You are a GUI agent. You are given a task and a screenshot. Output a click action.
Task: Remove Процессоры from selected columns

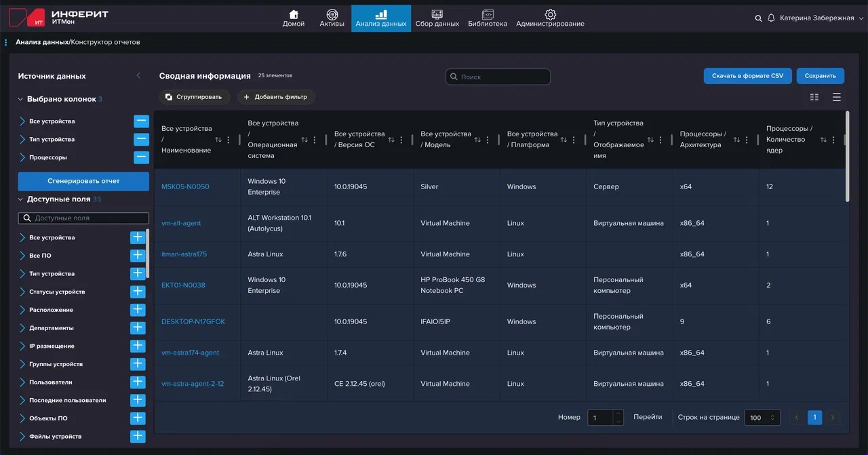(141, 157)
